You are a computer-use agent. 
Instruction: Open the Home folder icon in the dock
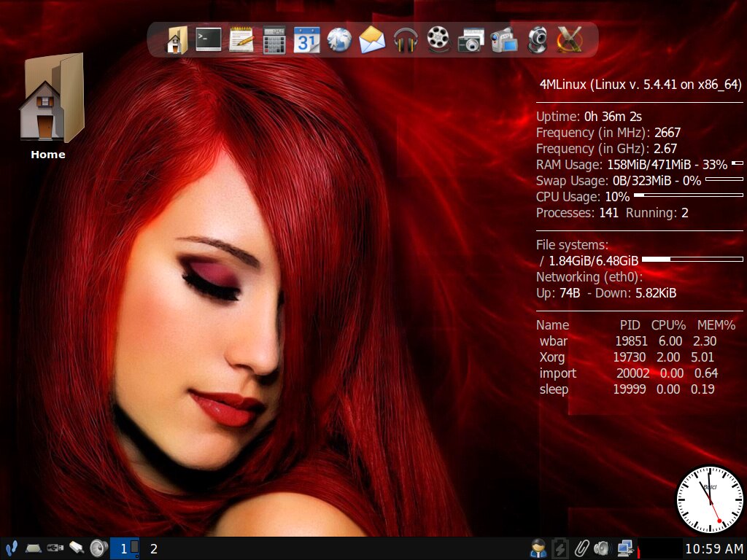(x=177, y=40)
